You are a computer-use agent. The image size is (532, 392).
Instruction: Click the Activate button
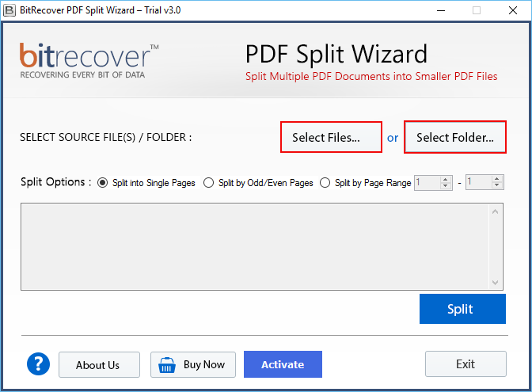pos(283,364)
